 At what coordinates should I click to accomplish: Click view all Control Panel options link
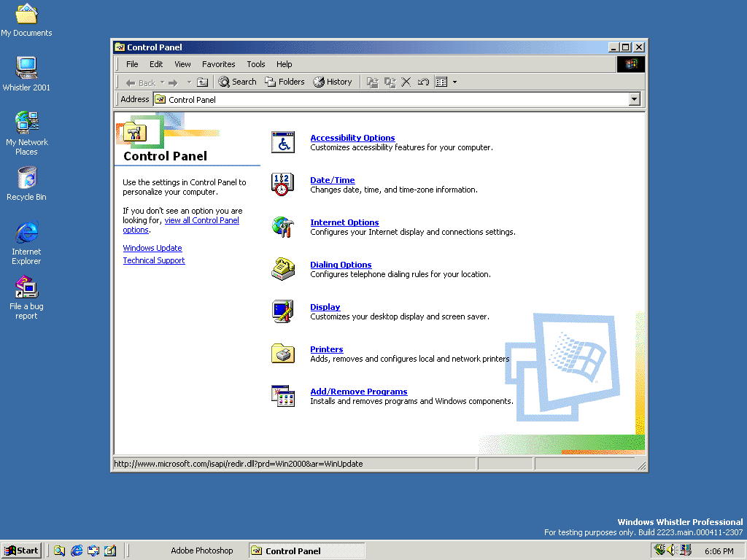(202, 220)
